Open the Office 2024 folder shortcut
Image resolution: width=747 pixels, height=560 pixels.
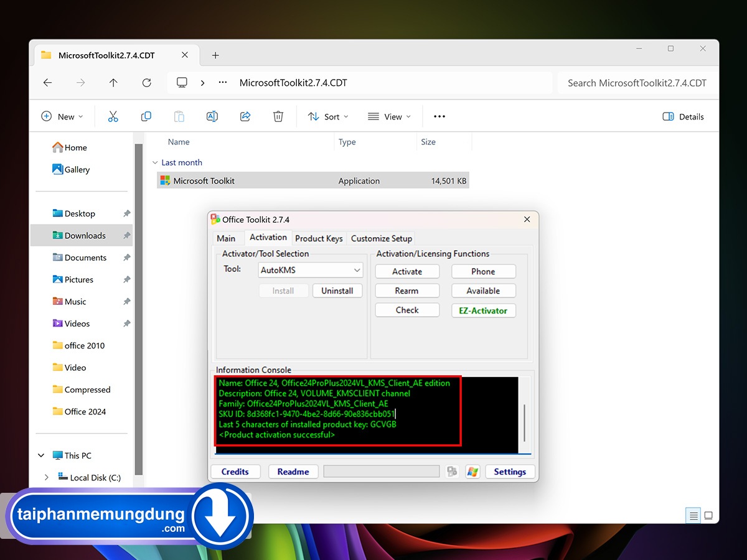(x=79, y=411)
